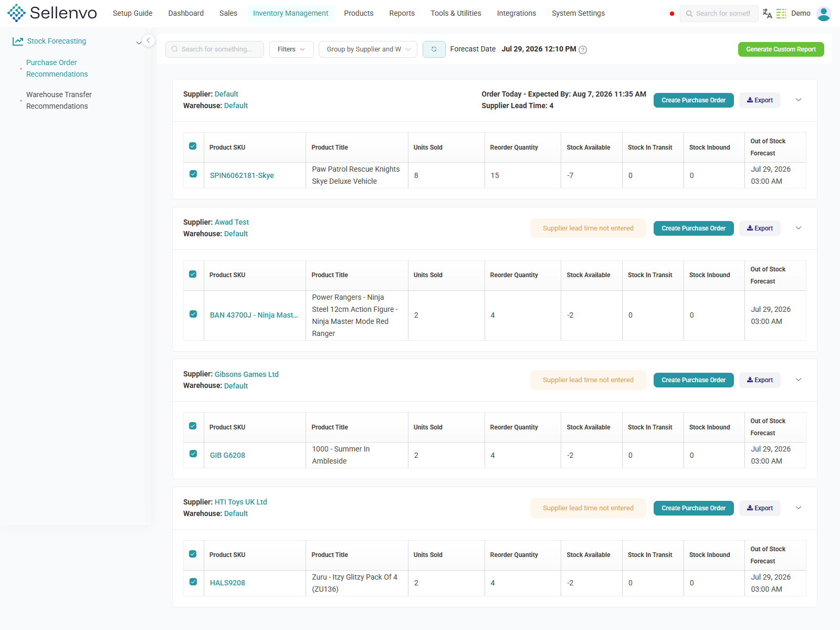Open the Group by Supplier dropdown
Viewport: 840px width, 630px height.
(368, 49)
